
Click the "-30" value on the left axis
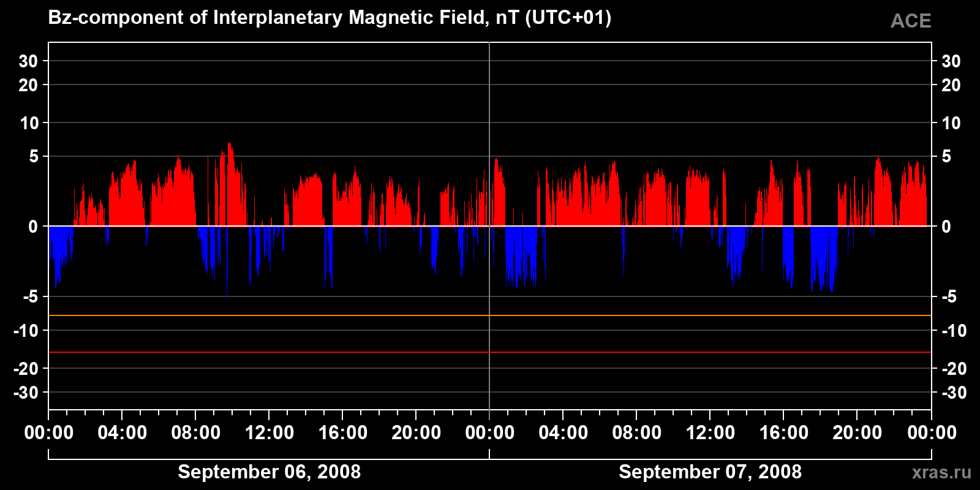pyautogui.click(x=26, y=393)
